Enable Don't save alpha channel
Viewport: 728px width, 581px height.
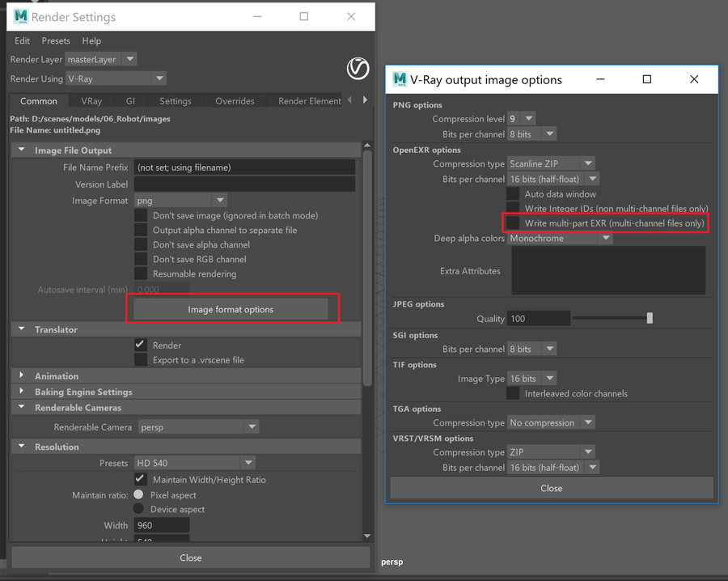(141, 244)
